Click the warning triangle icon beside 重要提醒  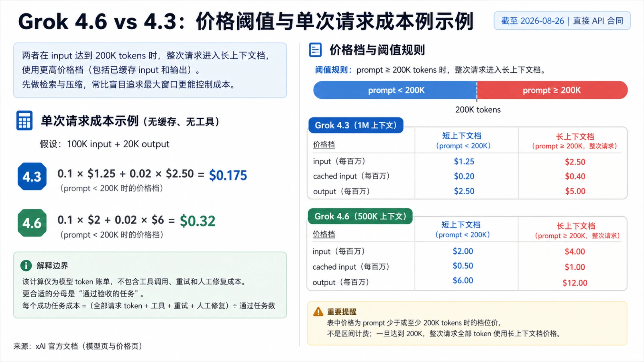point(318,311)
